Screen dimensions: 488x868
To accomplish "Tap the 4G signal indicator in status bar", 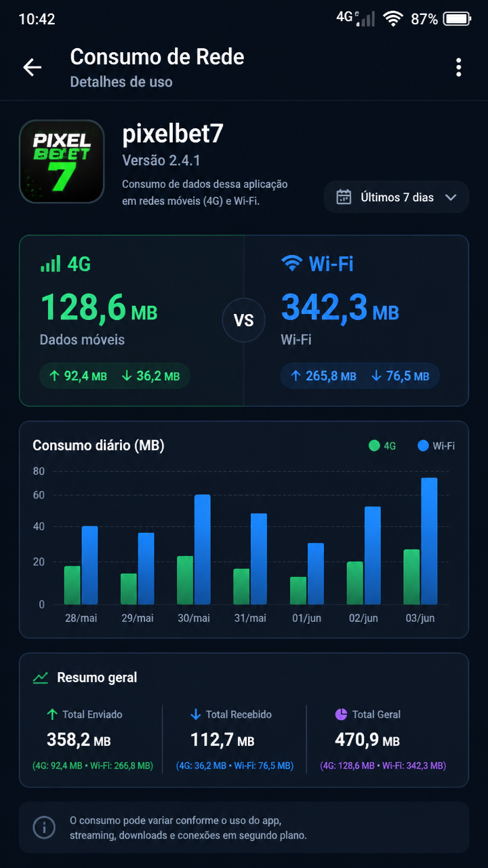I will [x=356, y=18].
